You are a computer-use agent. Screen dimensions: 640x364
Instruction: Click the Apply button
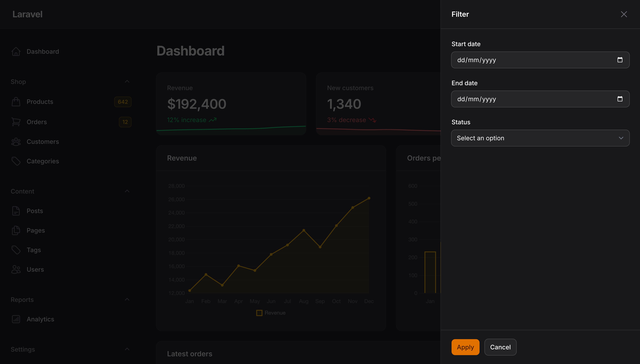click(465, 347)
